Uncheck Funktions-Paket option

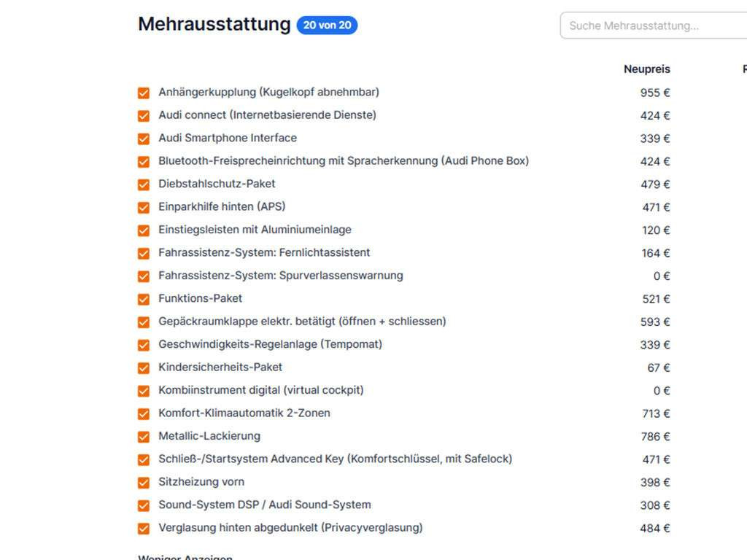pos(144,299)
